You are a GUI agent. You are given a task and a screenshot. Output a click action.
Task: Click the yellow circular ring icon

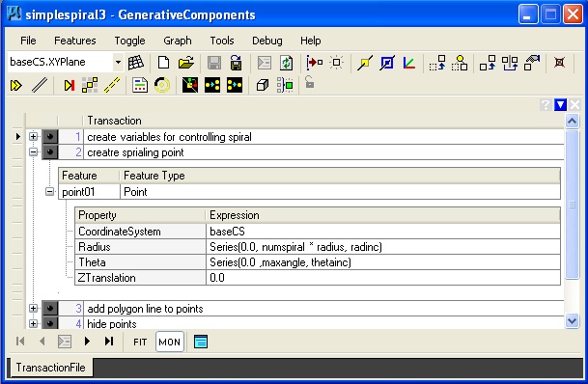point(162,85)
